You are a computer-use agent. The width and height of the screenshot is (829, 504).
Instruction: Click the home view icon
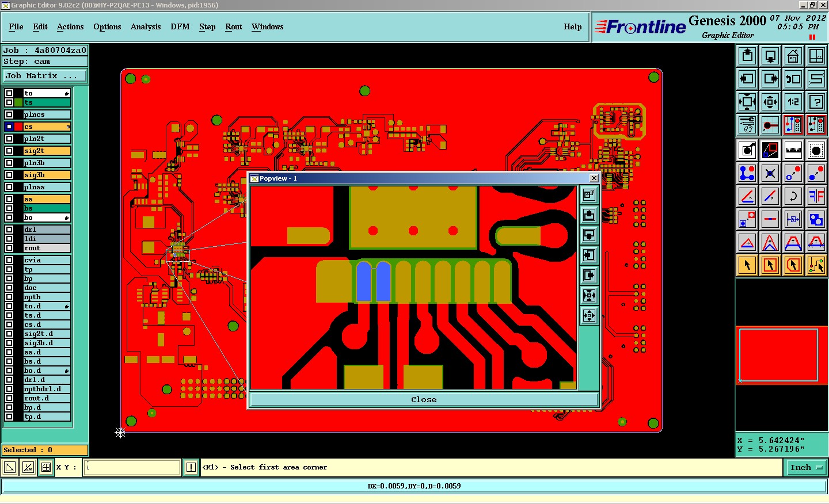coord(793,56)
